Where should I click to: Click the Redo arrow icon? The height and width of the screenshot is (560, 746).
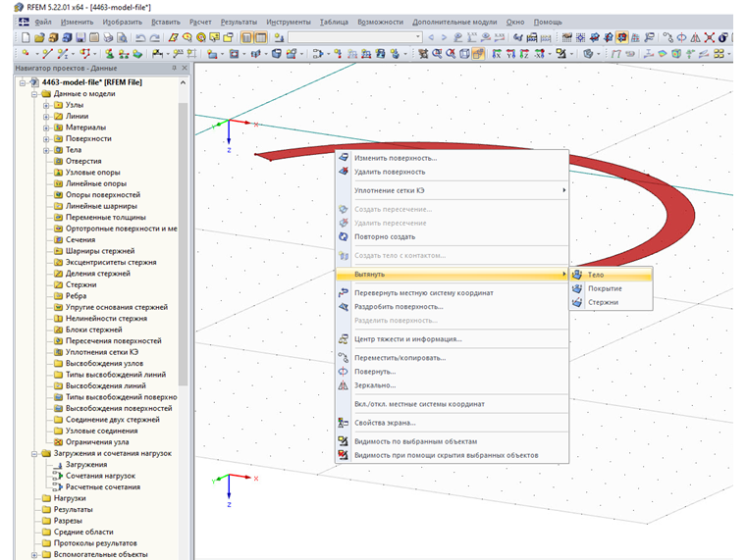[155, 37]
